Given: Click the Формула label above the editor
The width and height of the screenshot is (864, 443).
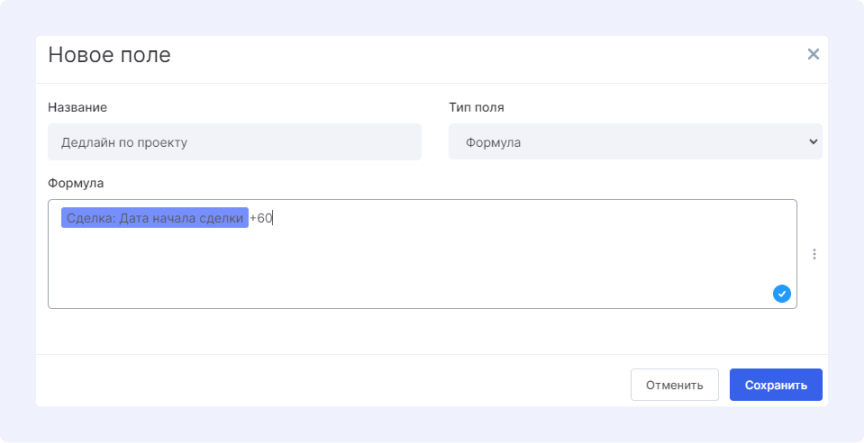Looking at the screenshot, I should pyautogui.click(x=76, y=183).
